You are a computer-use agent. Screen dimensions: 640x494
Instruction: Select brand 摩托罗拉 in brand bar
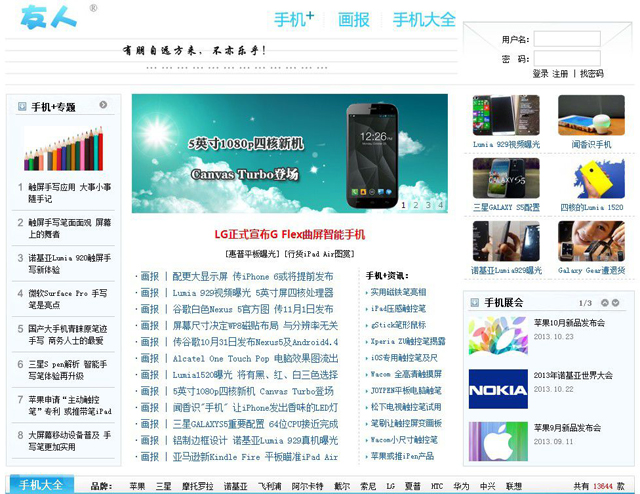click(198, 486)
